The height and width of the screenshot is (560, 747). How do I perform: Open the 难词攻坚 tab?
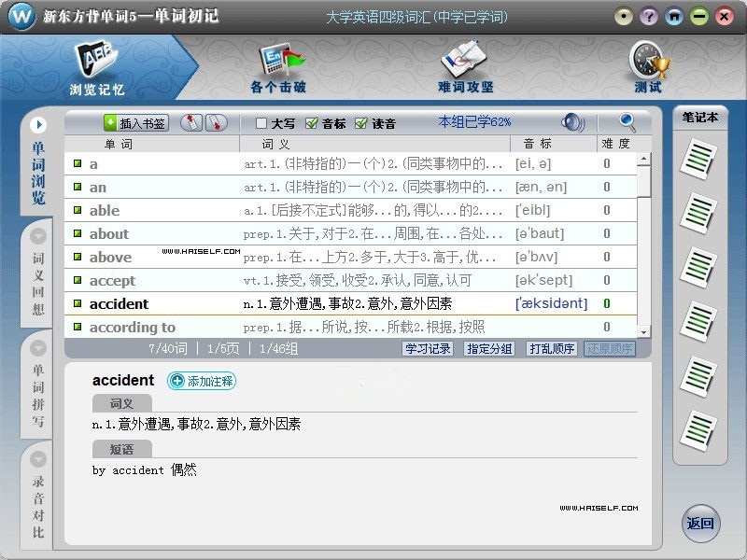point(465,67)
